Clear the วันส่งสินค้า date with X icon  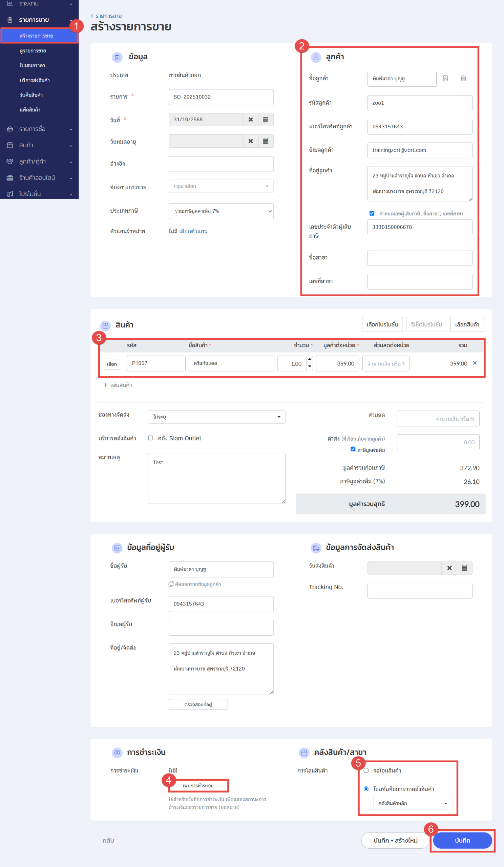point(449,568)
